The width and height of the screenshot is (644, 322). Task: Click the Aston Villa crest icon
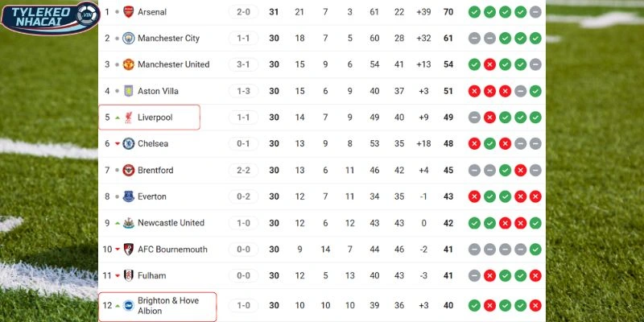point(128,91)
